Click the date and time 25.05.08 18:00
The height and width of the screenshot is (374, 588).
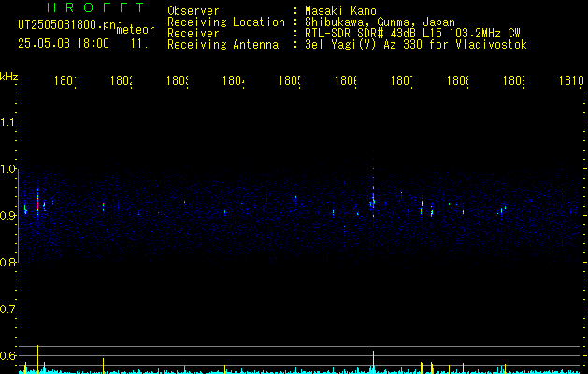pos(64,44)
